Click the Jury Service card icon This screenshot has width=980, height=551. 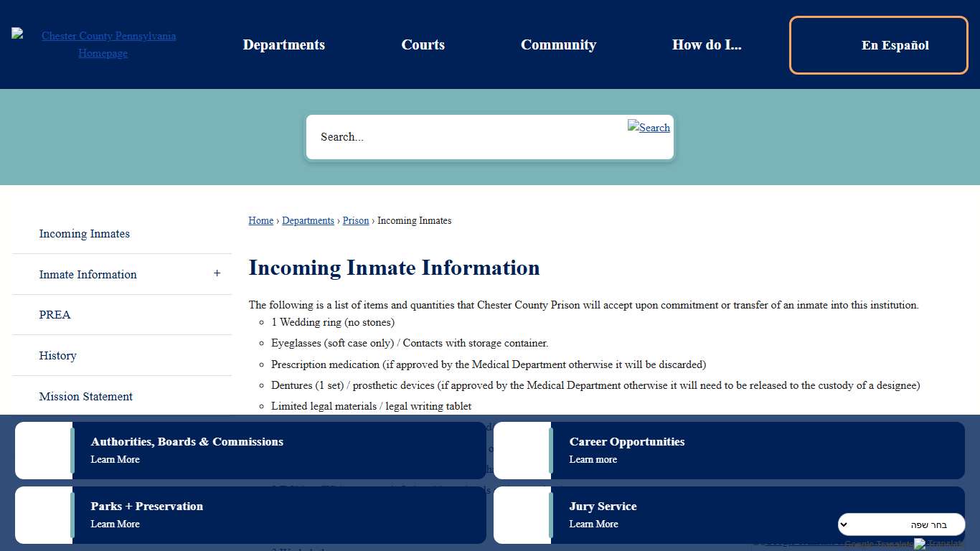coord(522,514)
